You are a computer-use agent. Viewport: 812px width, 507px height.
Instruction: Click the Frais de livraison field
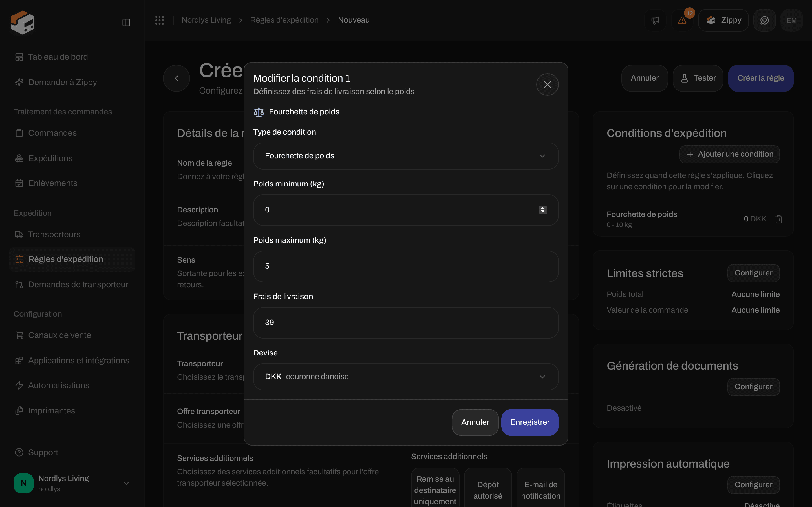406,323
